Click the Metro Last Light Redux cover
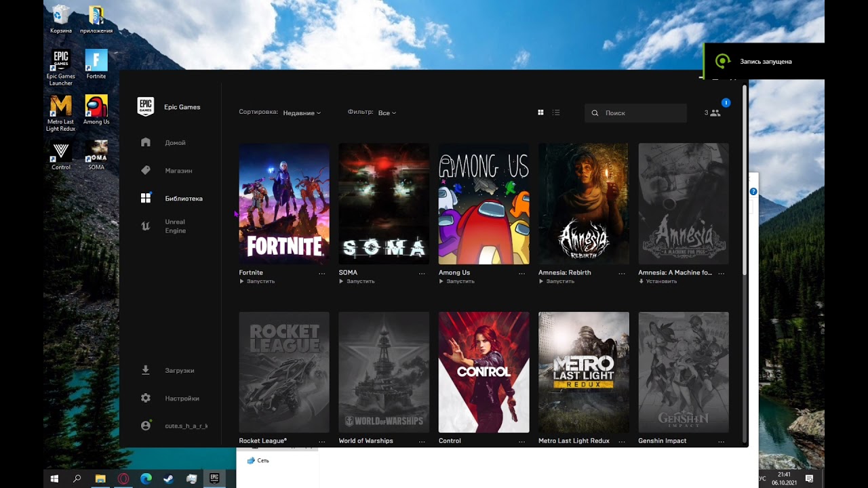 (584, 372)
